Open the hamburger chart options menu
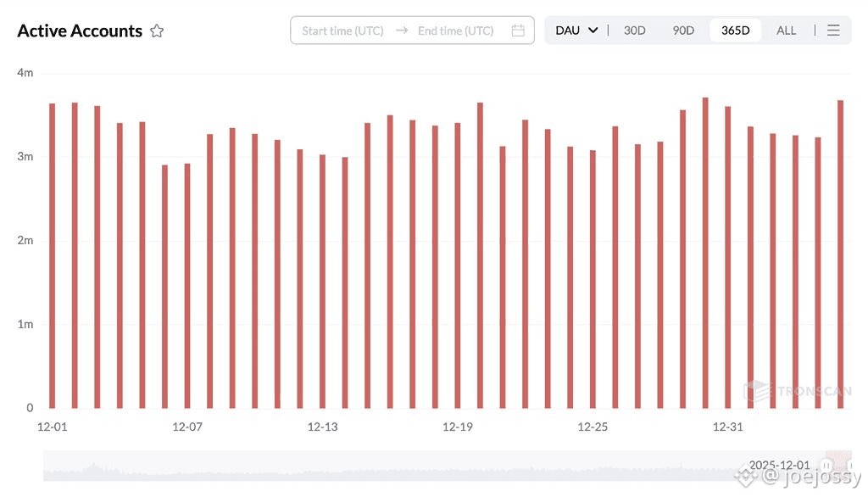 833,31
